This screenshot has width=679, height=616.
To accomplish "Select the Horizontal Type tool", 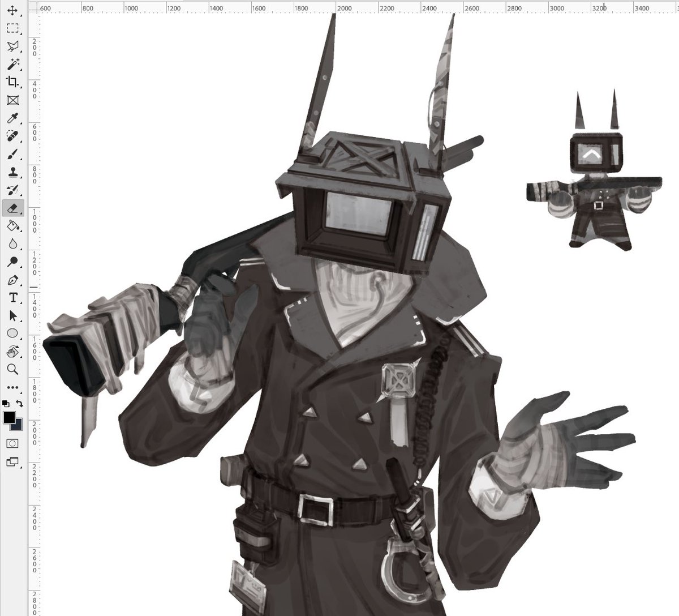I will (x=12, y=298).
